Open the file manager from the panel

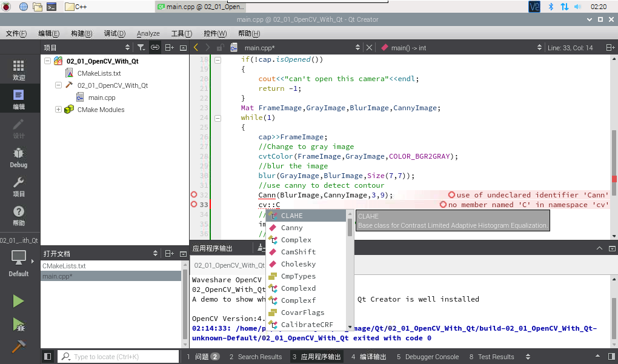click(x=38, y=7)
